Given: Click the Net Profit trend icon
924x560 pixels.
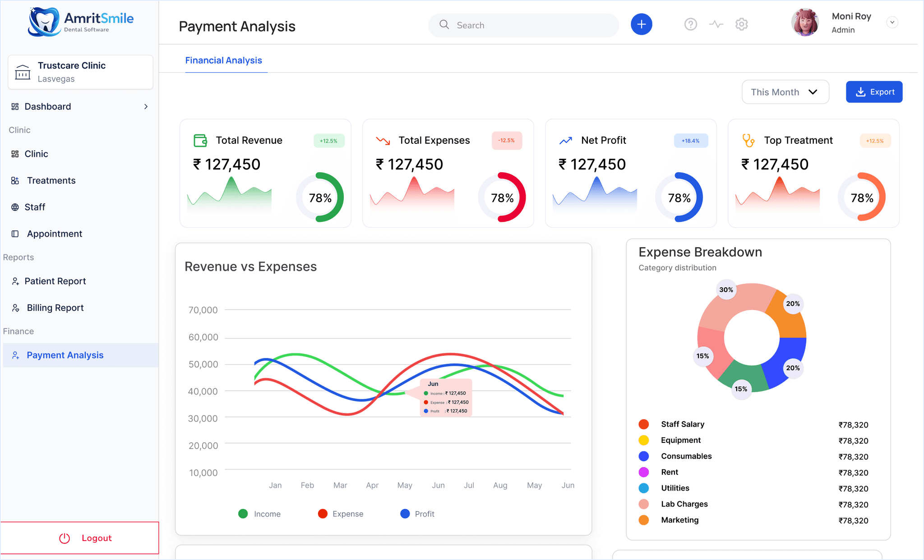Looking at the screenshot, I should 566,140.
